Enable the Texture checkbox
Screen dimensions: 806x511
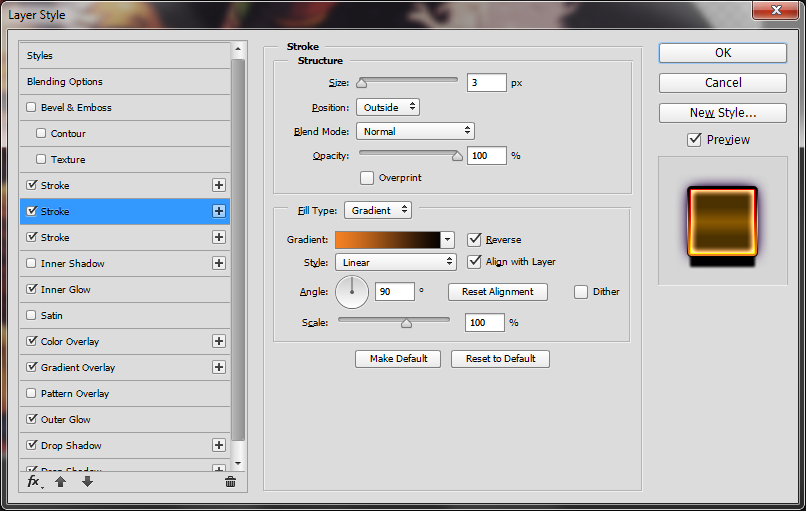point(41,159)
